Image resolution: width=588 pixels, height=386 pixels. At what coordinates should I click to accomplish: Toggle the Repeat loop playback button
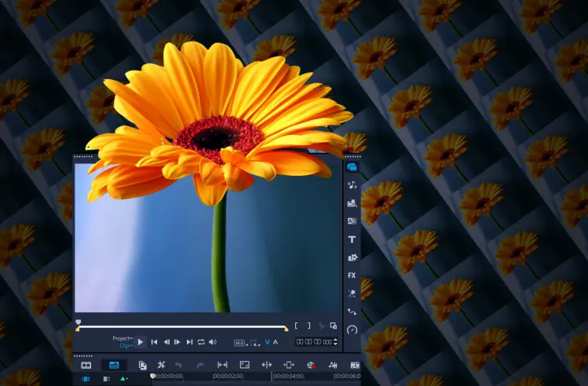[201, 342]
